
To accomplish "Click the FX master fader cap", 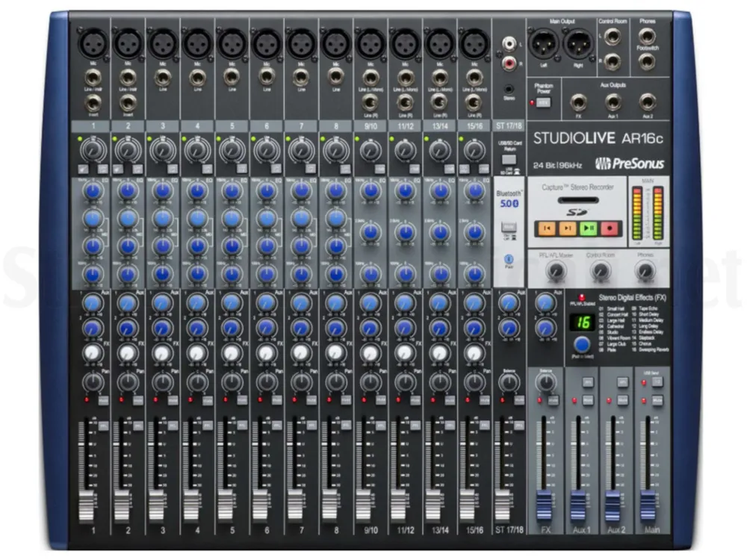I will pos(544,505).
